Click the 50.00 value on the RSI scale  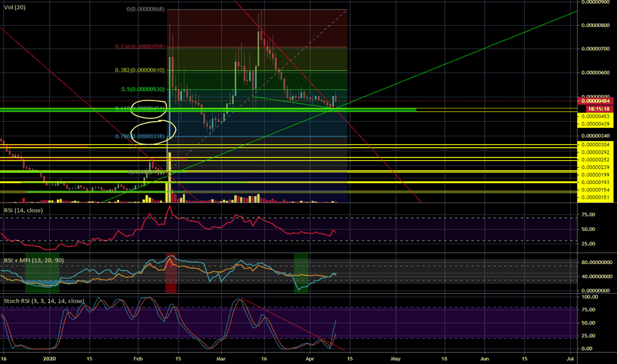pos(588,229)
